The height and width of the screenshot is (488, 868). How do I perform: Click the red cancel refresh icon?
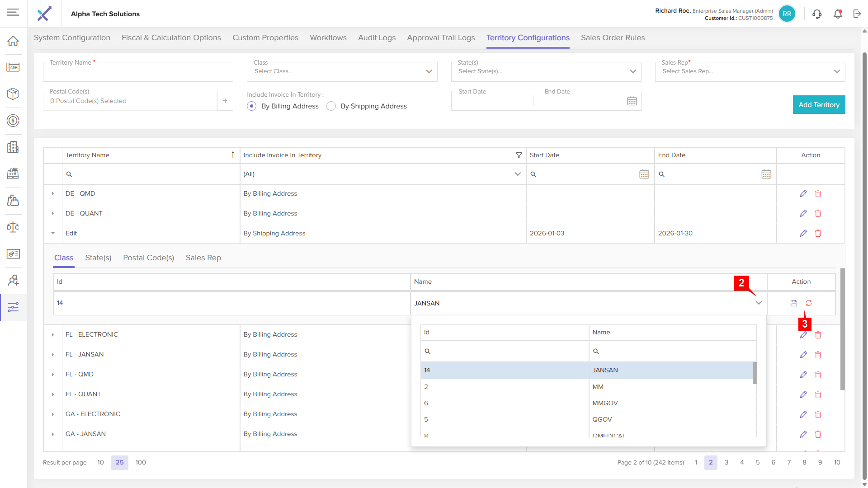pyautogui.click(x=809, y=303)
